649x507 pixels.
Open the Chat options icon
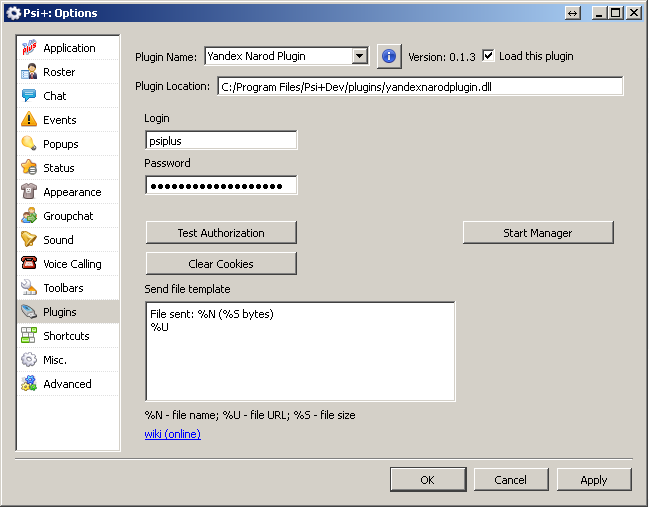[30, 96]
